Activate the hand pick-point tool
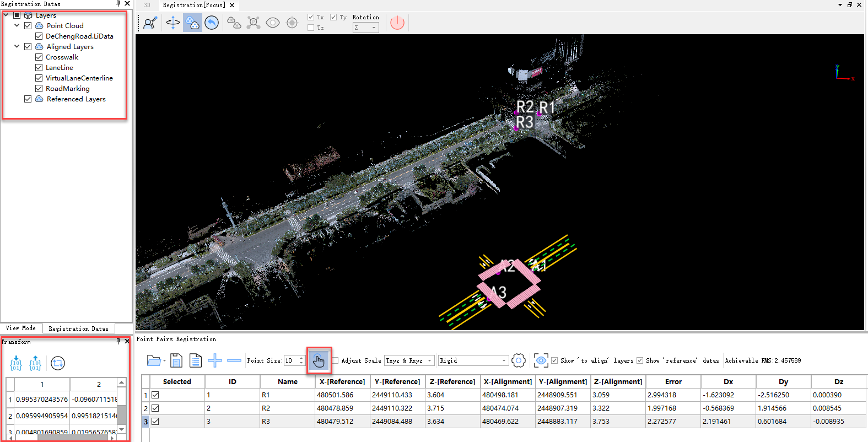The height and width of the screenshot is (442, 868). (319, 361)
